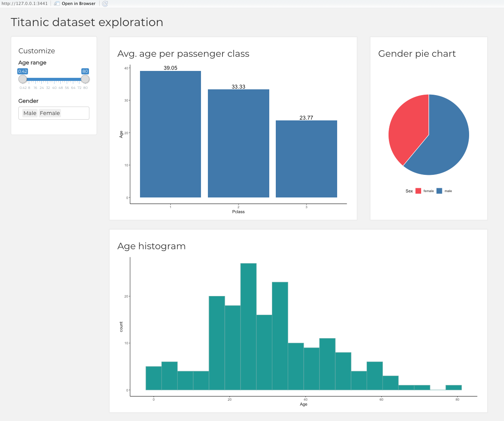Click the refresh icon in viewer toolbar

point(105,3)
